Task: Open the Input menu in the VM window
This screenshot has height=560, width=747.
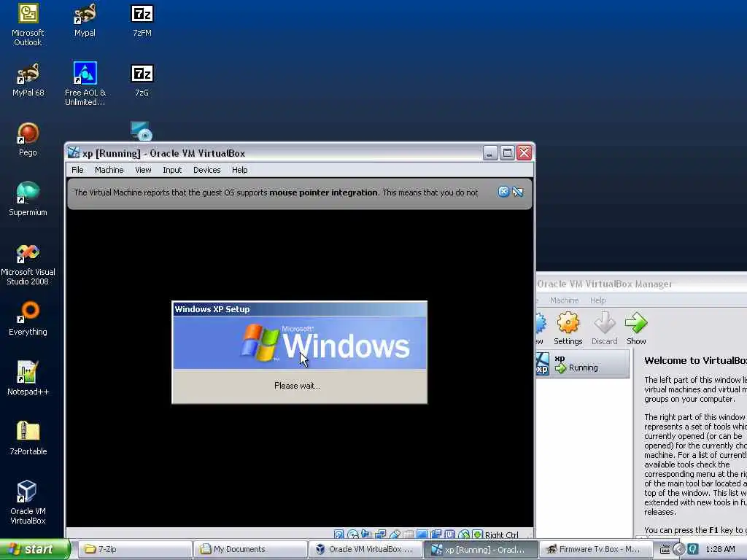Action: 172,170
